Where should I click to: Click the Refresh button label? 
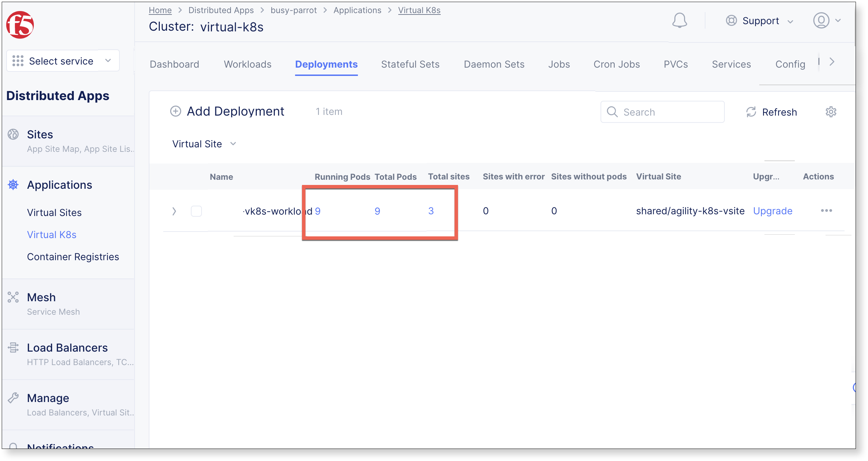point(780,112)
